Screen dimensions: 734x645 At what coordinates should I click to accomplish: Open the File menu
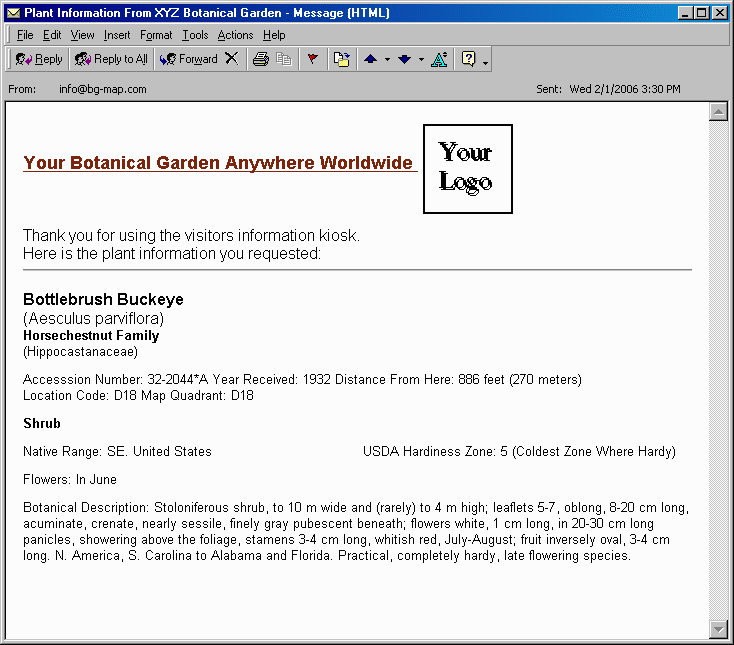tap(25, 35)
